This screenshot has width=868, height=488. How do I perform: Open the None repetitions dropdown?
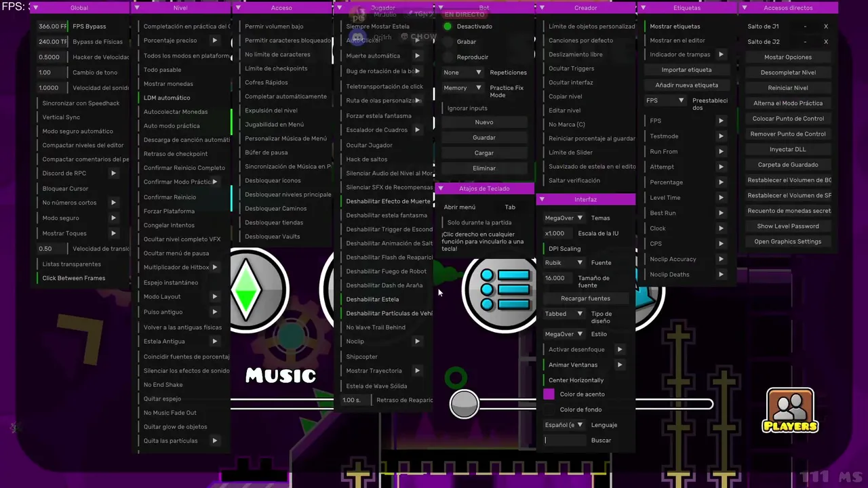pyautogui.click(x=462, y=73)
